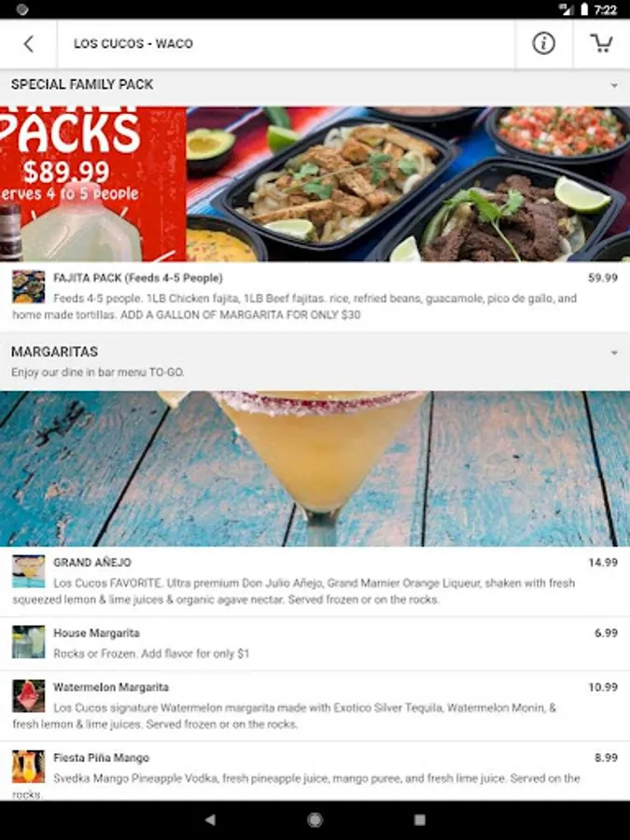Tap the family packs banner photo
This screenshot has height=840, width=630.
[x=315, y=184]
